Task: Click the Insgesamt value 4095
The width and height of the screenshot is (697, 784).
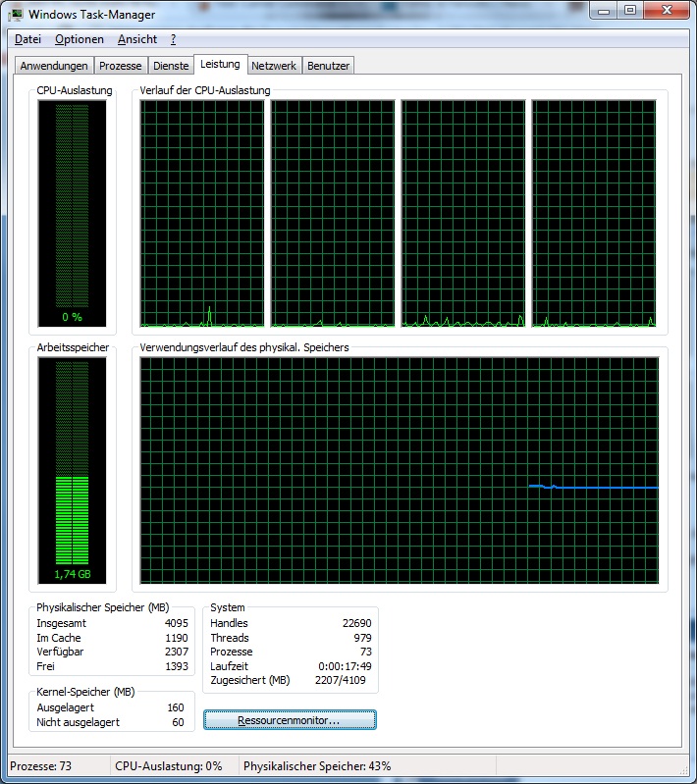Action: click(176, 623)
